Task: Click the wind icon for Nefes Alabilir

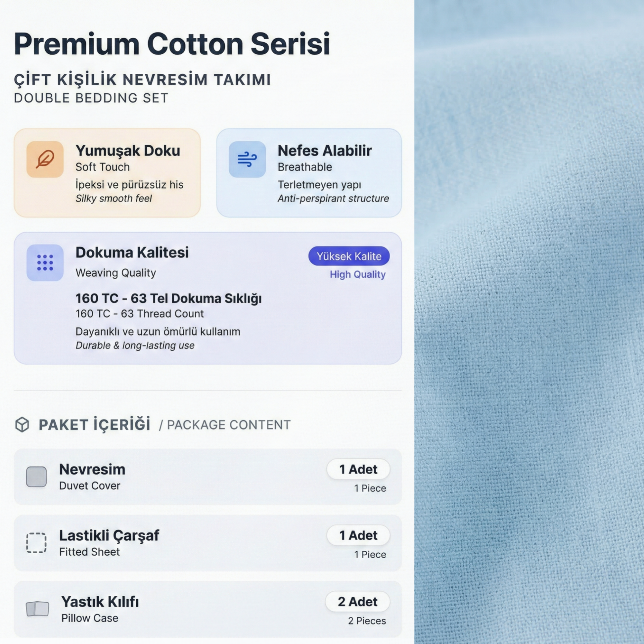Action: 247,159
